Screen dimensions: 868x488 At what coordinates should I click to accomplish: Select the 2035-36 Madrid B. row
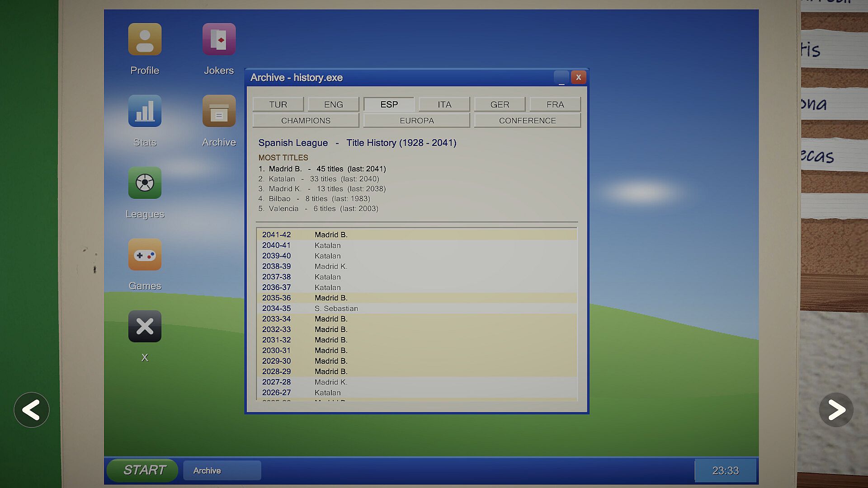tap(417, 298)
